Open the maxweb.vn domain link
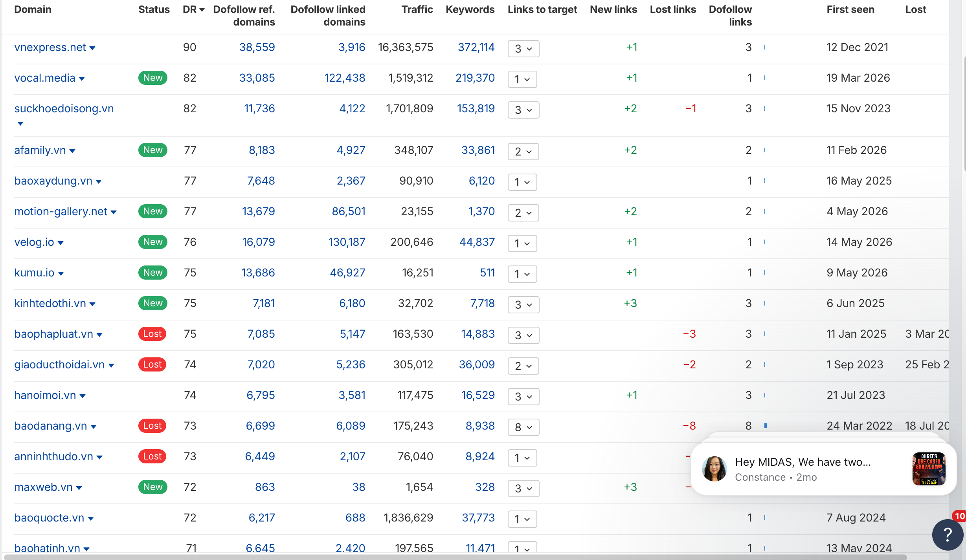The height and width of the screenshot is (560, 966). (43, 487)
